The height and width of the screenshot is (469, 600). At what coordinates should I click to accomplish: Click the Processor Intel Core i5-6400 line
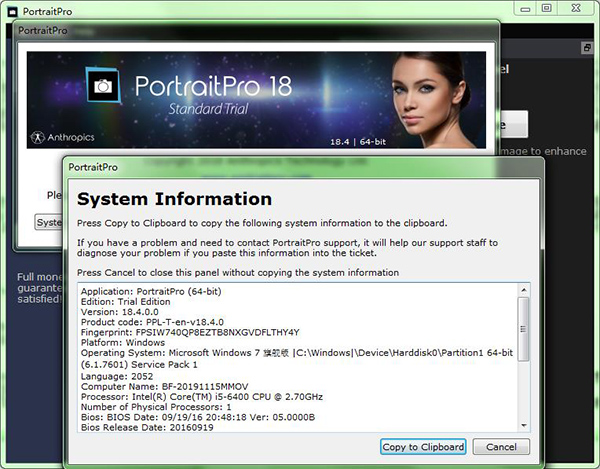202,397
